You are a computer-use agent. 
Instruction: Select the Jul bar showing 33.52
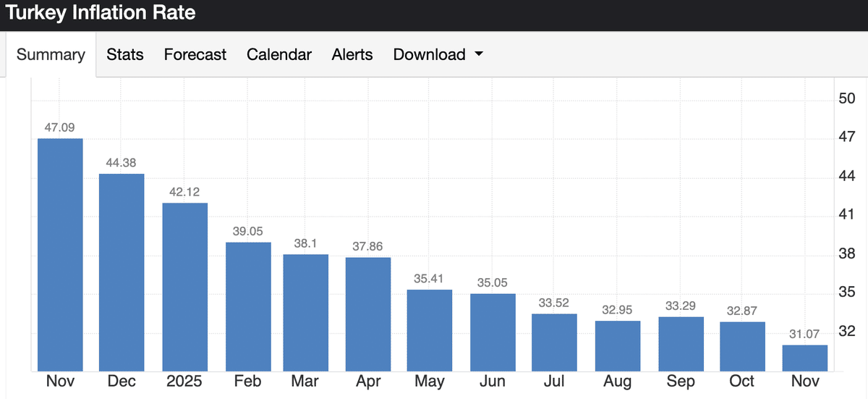554,342
